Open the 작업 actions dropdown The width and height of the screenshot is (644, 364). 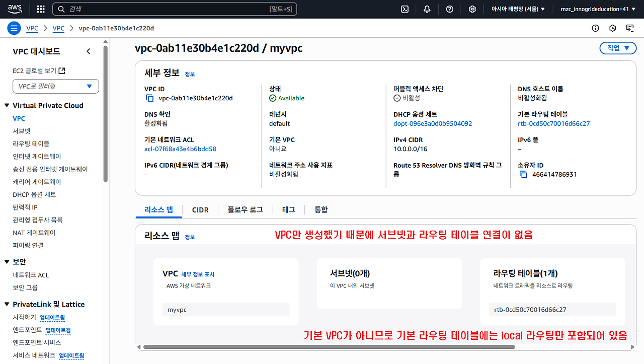(618, 48)
